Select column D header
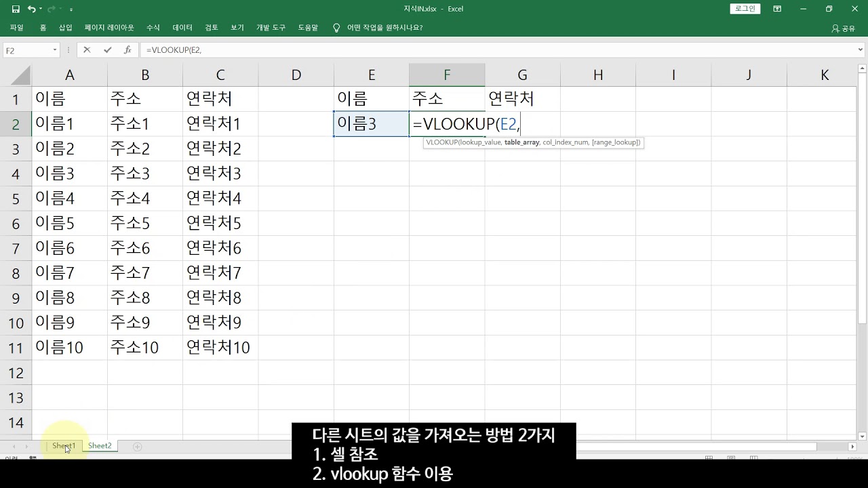Screen dimensions: 868x488 point(296,75)
